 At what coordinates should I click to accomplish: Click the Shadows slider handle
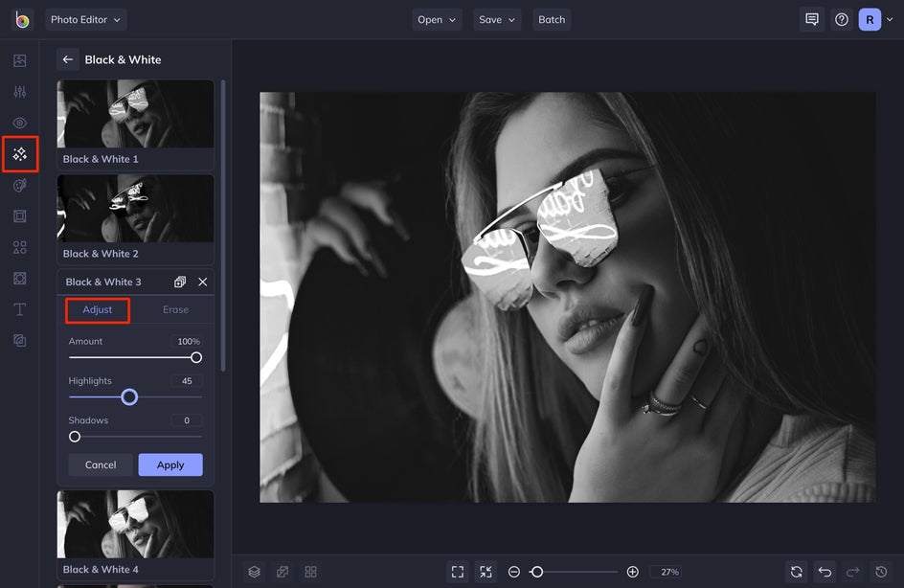[75, 437]
